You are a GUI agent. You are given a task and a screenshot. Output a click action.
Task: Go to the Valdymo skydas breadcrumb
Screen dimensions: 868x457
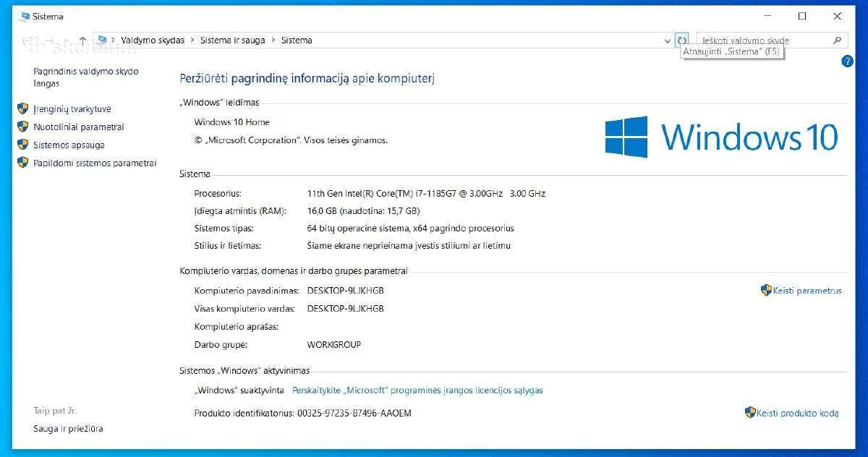coord(153,40)
